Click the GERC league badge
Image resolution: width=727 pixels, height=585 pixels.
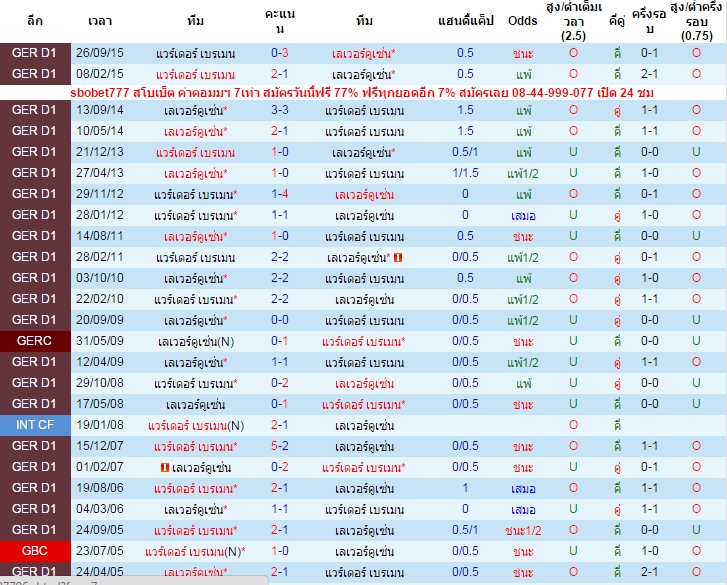pos(35,341)
